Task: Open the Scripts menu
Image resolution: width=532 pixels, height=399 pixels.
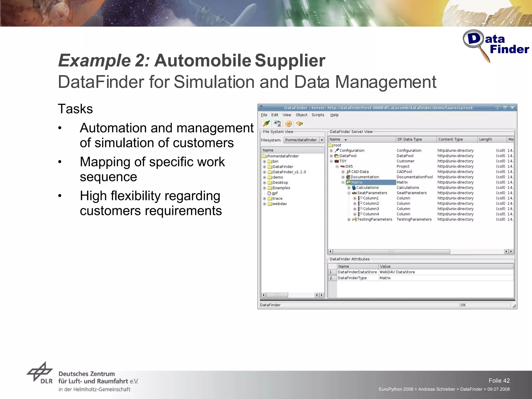Action: (x=318, y=115)
